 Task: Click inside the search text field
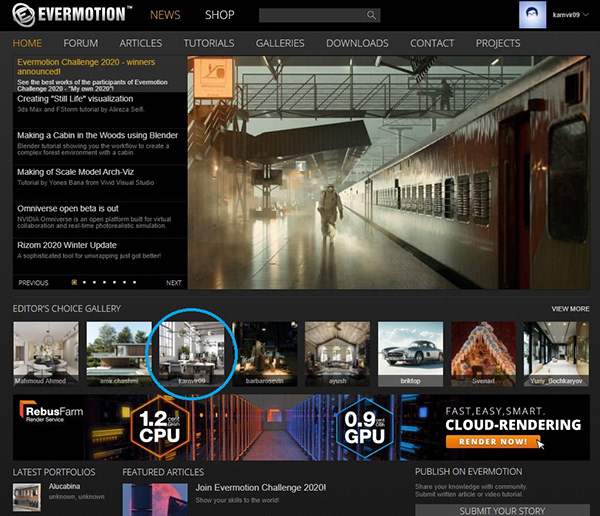tap(310, 16)
